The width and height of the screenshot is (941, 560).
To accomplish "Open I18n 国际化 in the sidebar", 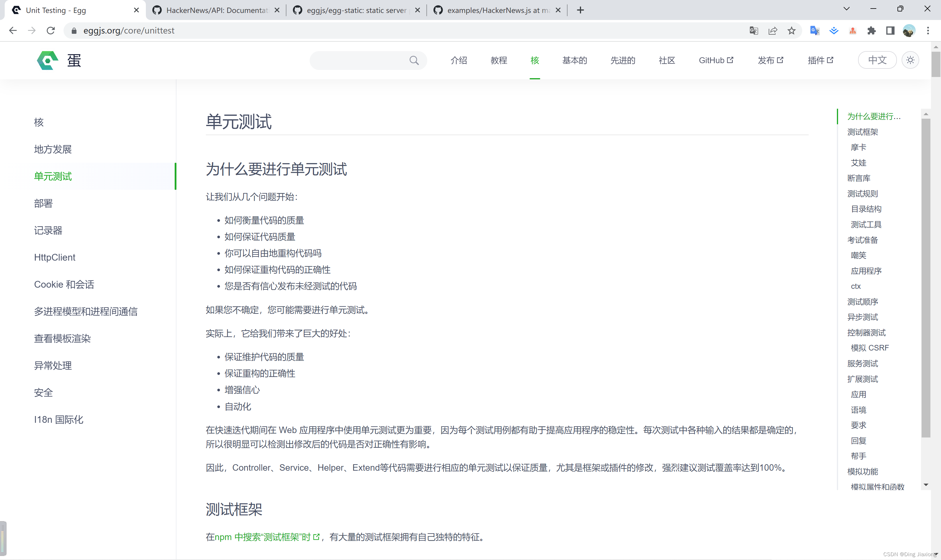I will click(59, 420).
